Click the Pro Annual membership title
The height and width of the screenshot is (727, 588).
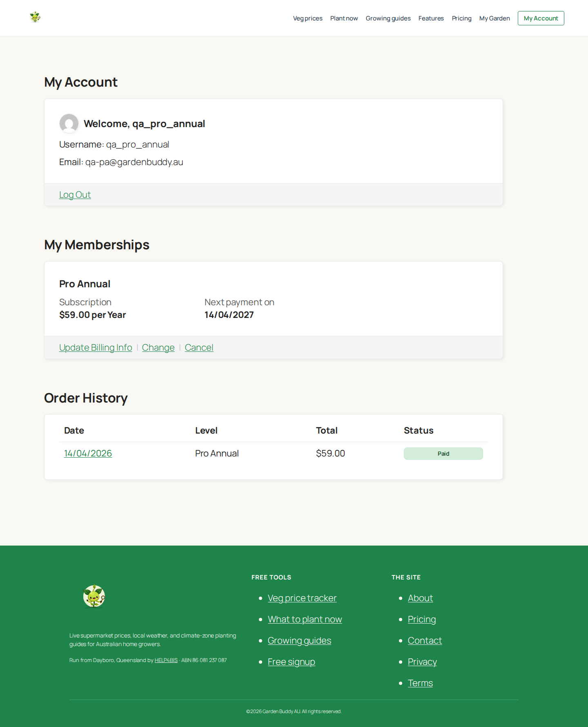tap(85, 284)
